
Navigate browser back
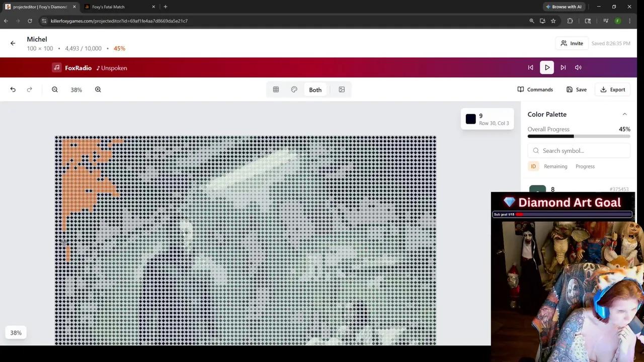(x=6, y=21)
